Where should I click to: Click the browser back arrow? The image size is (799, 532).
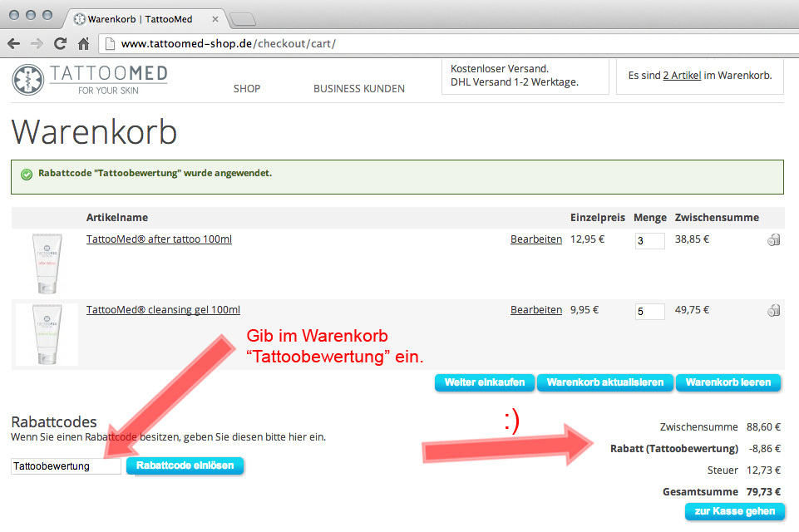14,43
